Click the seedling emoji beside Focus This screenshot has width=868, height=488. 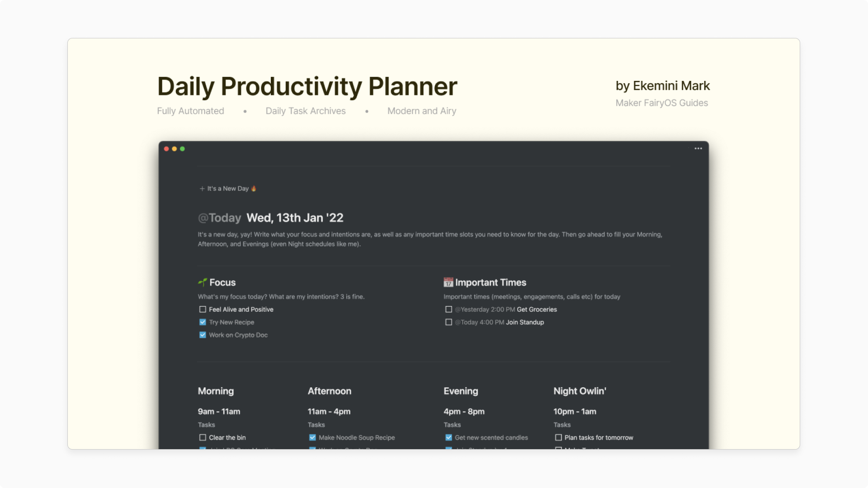[x=203, y=282]
